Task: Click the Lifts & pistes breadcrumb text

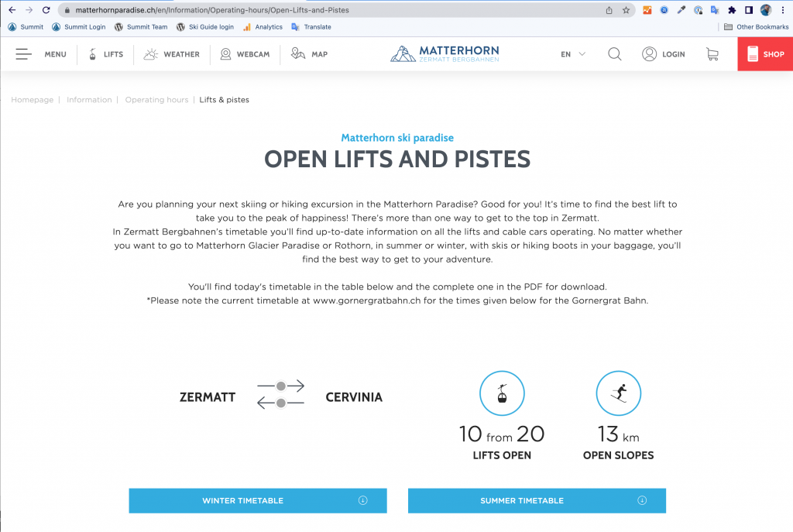Action: 224,100
